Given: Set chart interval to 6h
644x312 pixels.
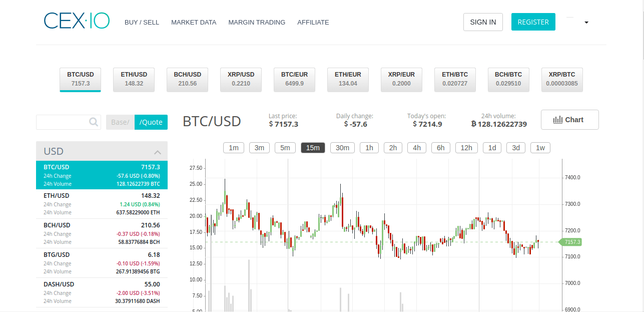Looking at the screenshot, I should click(x=441, y=148).
